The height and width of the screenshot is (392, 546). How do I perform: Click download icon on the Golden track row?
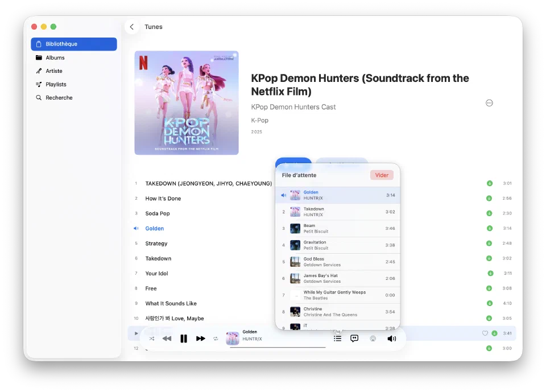click(x=490, y=228)
